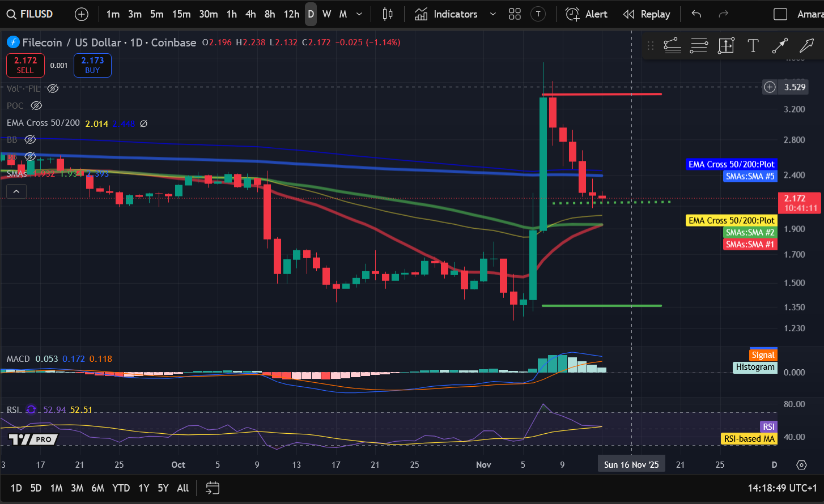824x504 pixels.
Task: Toggle visibility of Vol · FIL indicator
Action: coord(53,88)
